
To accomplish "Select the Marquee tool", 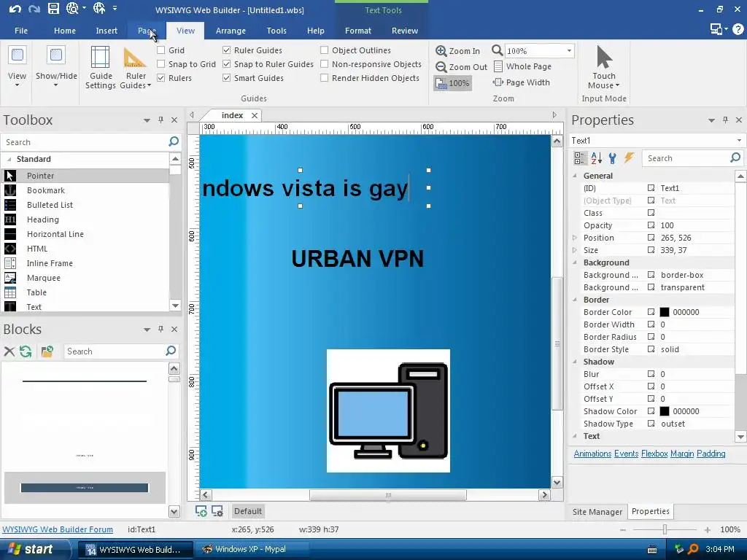I will (85, 278).
